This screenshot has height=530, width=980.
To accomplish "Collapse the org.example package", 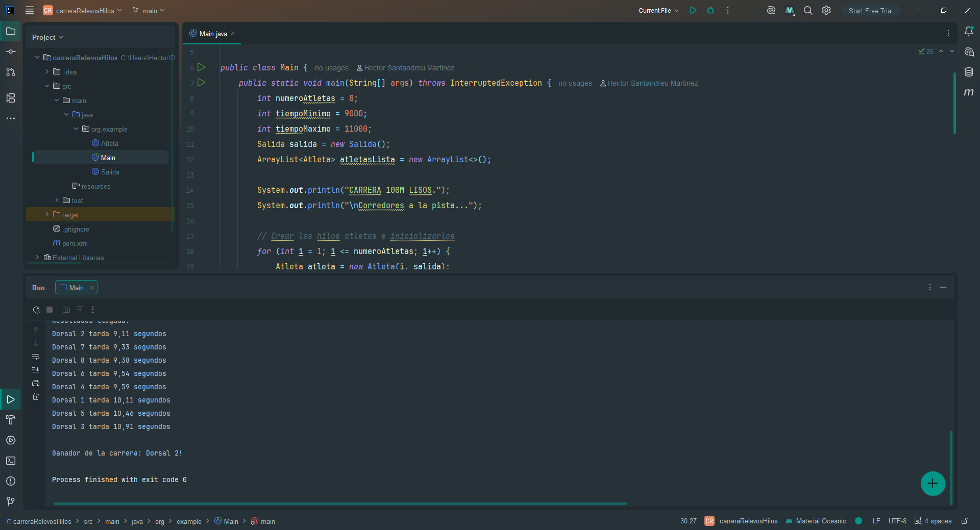I will (76, 129).
